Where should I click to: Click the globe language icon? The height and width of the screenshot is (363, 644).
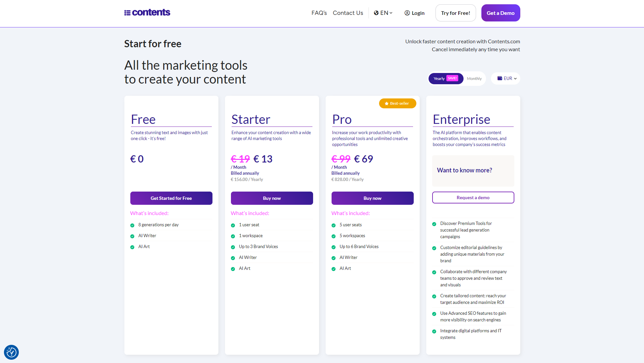[376, 13]
